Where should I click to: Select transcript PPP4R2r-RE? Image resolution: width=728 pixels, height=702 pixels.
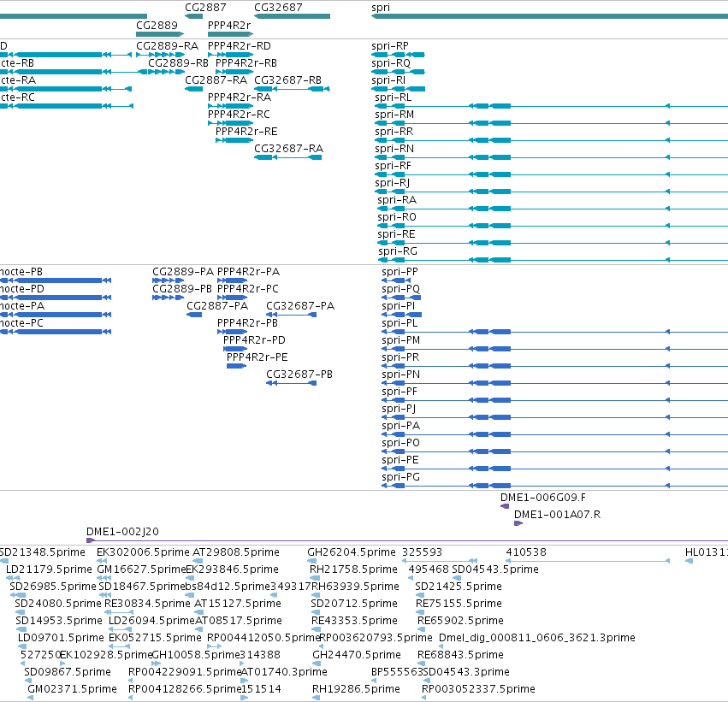(x=246, y=132)
